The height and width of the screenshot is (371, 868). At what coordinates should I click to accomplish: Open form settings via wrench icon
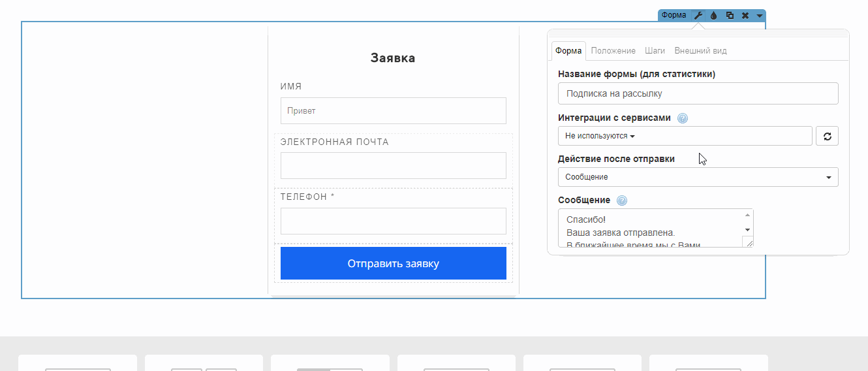tap(698, 15)
